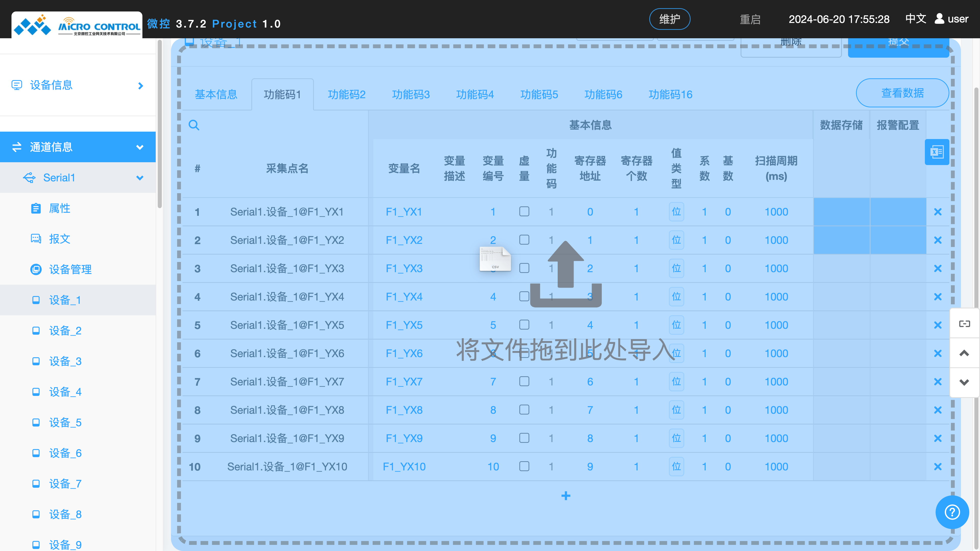Delete row F1_YX3 with its X icon
This screenshot has height=551, width=980.
[938, 268]
